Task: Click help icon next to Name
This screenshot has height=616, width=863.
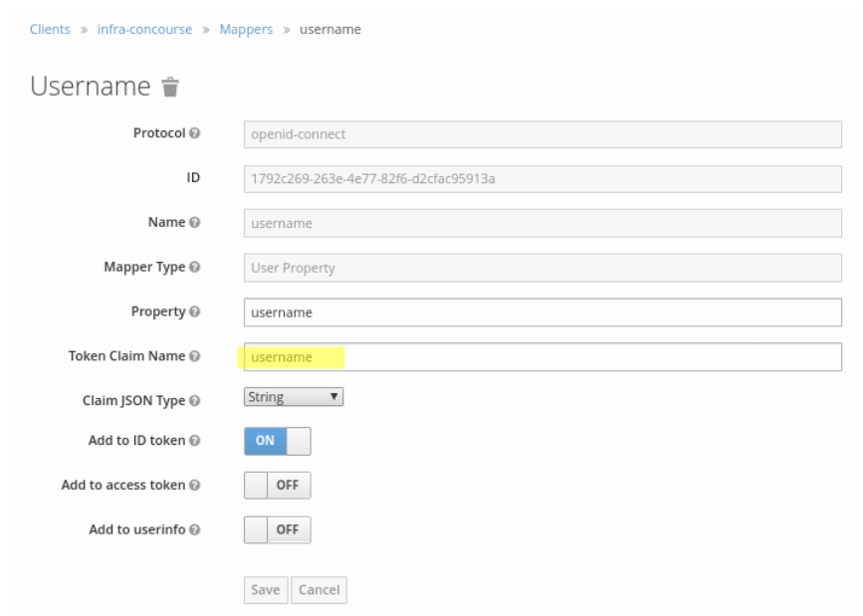Action: point(195,223)
